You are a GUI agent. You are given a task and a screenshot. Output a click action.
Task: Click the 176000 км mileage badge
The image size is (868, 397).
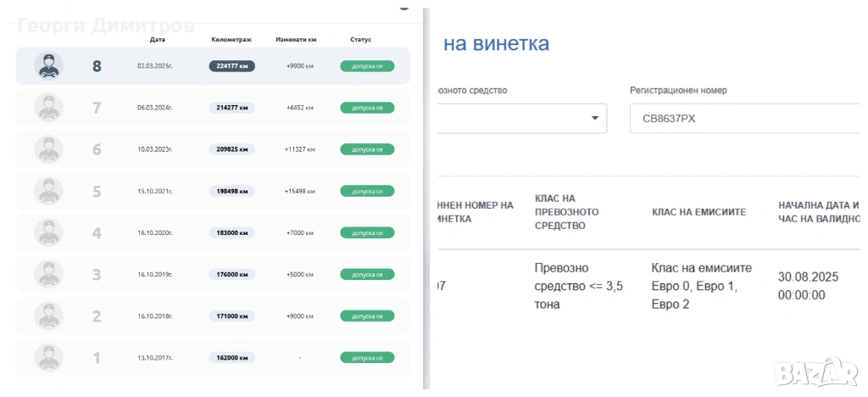232,274
